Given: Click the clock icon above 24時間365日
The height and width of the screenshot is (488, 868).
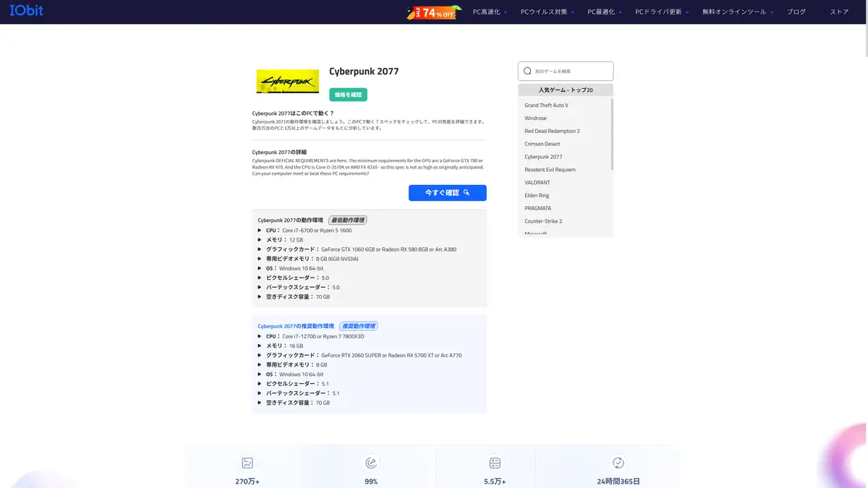Looking at the screenshot, I should 618,463.
